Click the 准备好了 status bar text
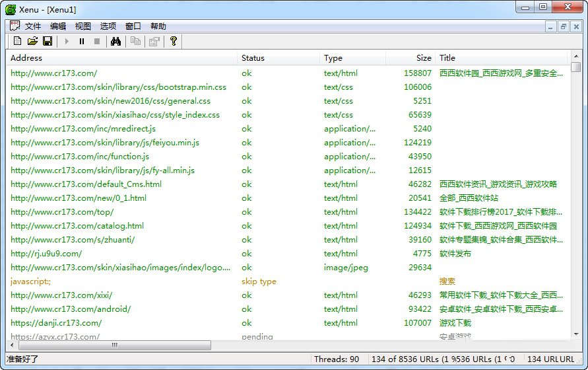Screen dimensions: 588x370 (x=22, y=359)
